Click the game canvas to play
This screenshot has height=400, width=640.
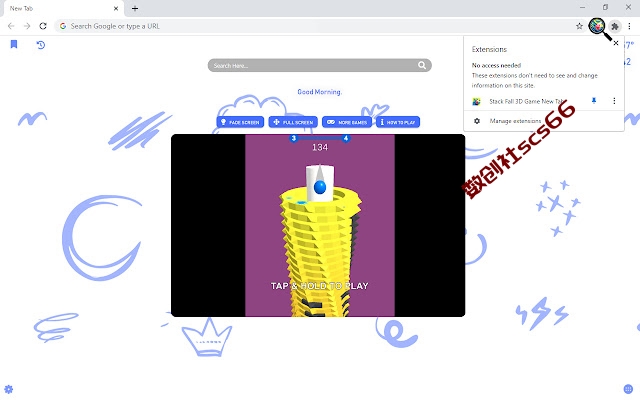coord(320,225)
